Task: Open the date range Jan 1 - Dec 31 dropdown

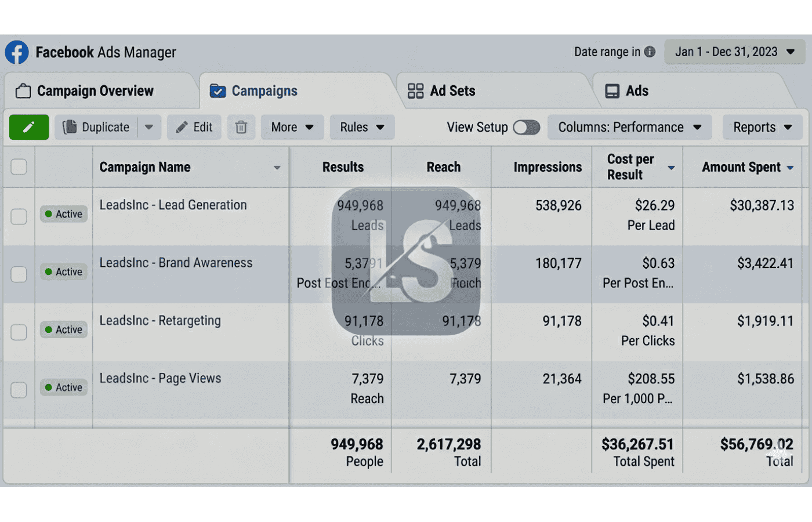Action: point(734,52)
